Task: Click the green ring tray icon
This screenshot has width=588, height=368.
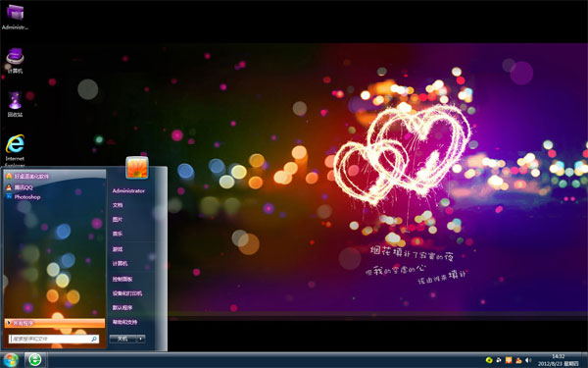Action: (x=489, y=360)
